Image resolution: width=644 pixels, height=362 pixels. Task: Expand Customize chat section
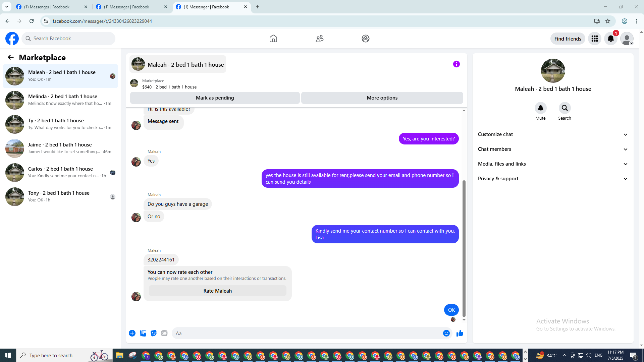[552, 134]
